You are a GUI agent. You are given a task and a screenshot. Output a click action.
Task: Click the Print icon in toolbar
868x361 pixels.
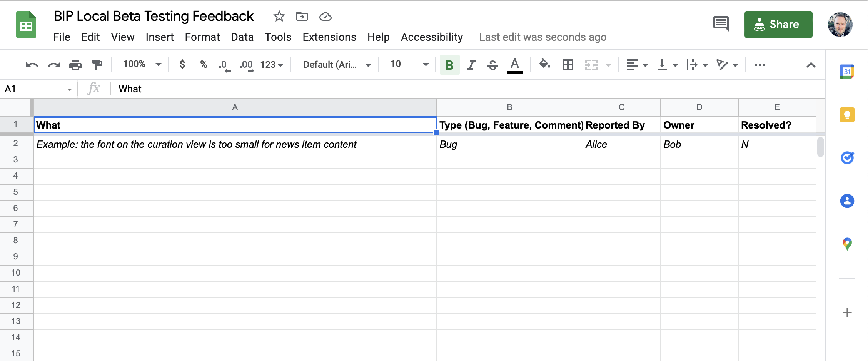(75, 65)
